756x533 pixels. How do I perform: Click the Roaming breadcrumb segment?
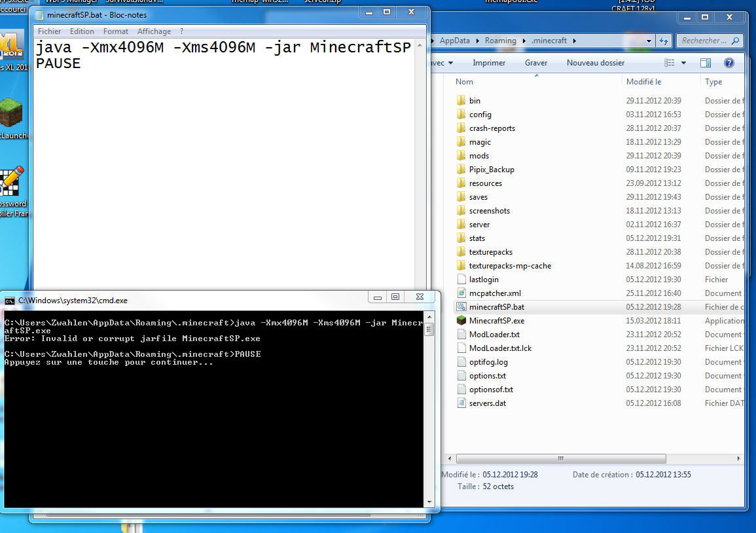(x=500, y=41)
